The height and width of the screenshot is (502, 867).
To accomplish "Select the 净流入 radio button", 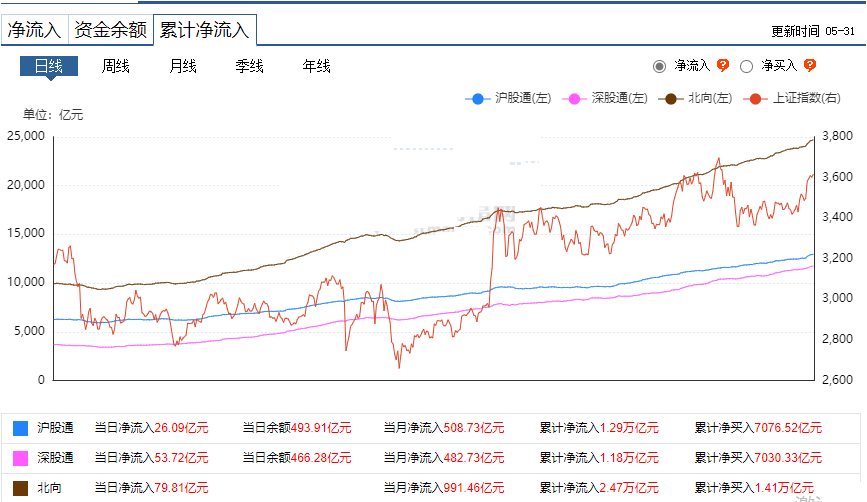I will (x=659, y=66).
